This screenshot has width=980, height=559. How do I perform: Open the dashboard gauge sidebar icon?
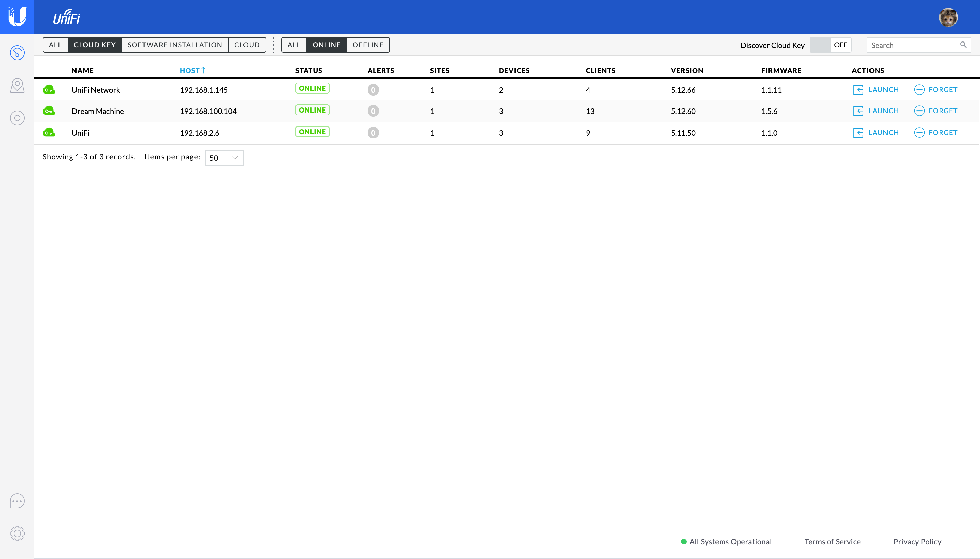(x=17, y=53)
